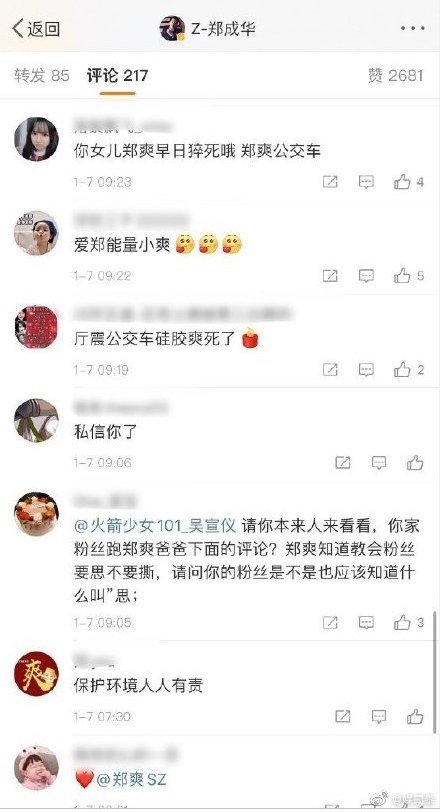This screenshot has height=812, width=440.
Task: Reply to the 私信你了 comment
Action: point(379,462)
